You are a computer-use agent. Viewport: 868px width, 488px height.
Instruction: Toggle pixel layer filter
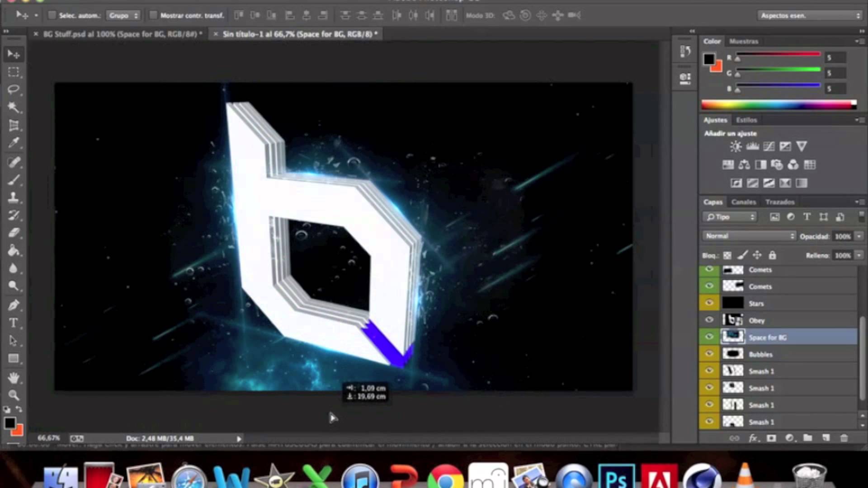click(774, 217)
